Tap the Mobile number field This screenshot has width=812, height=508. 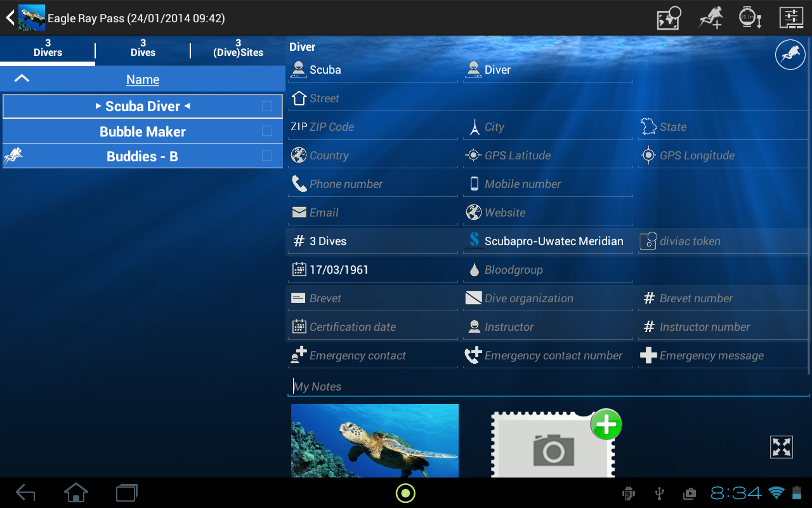548,184
